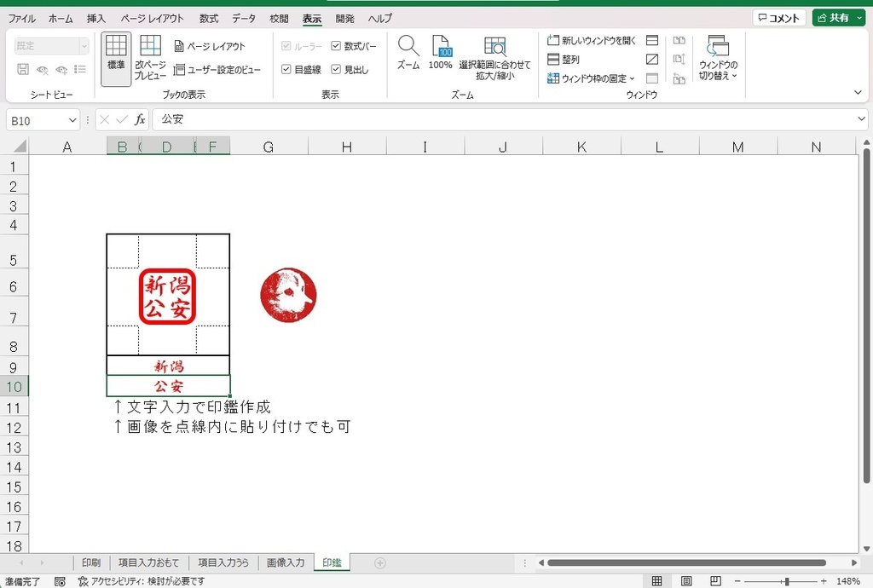Click the Page Layout icon in status bar
The image size is (873, 588).
pyautogui.click(x=686, y=581)
